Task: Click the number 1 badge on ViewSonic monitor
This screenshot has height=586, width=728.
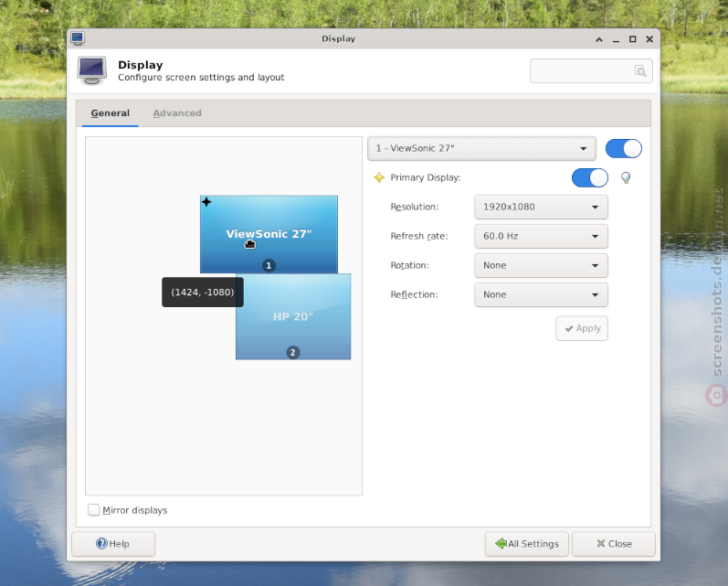Action: (x=269, y=265)
